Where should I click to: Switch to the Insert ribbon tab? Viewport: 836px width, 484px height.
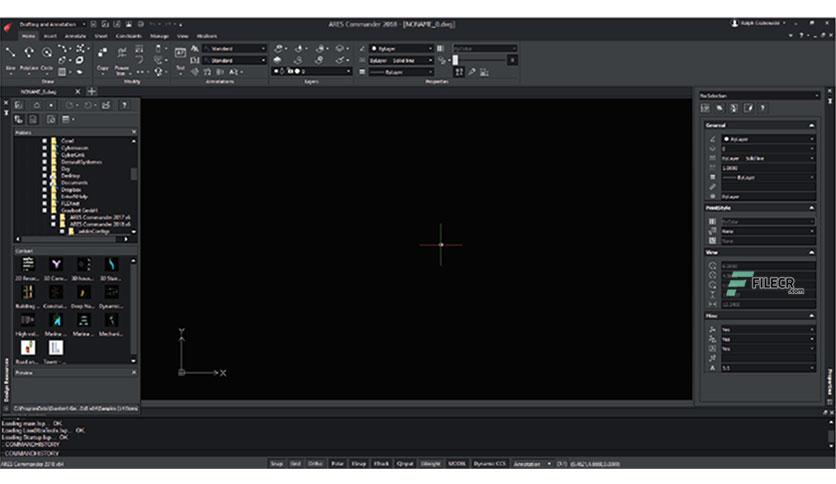coord(50,36)
